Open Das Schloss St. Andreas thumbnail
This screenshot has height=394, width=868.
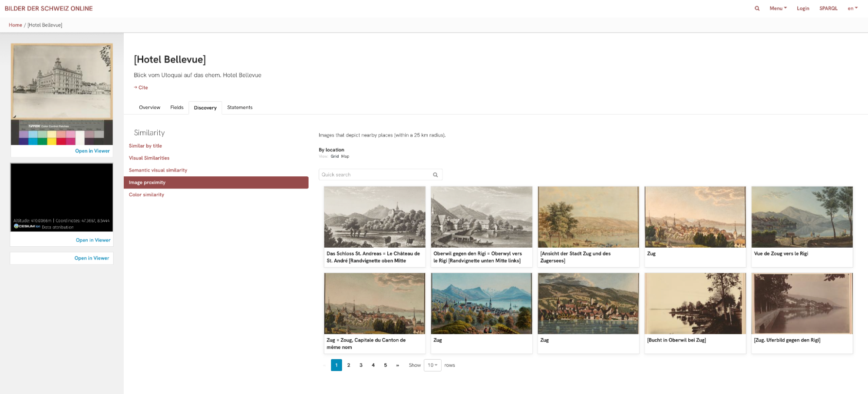pos(375,217)
